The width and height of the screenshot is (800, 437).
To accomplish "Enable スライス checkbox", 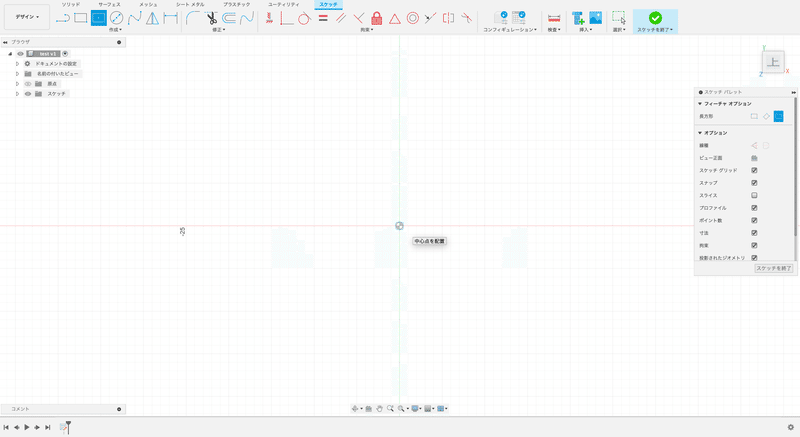I will pyautogui.click(x=754, y=195).
